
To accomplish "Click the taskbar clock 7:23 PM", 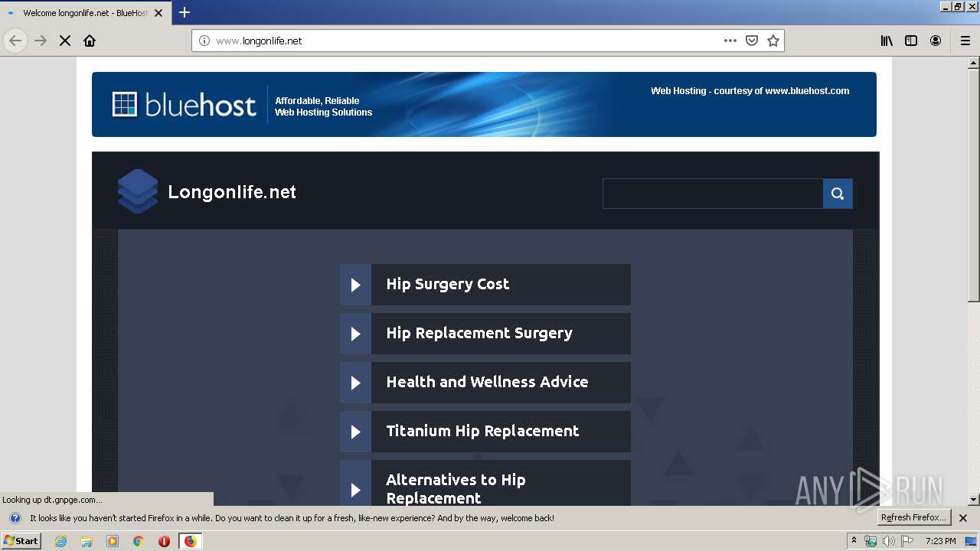I will (940, 541).
